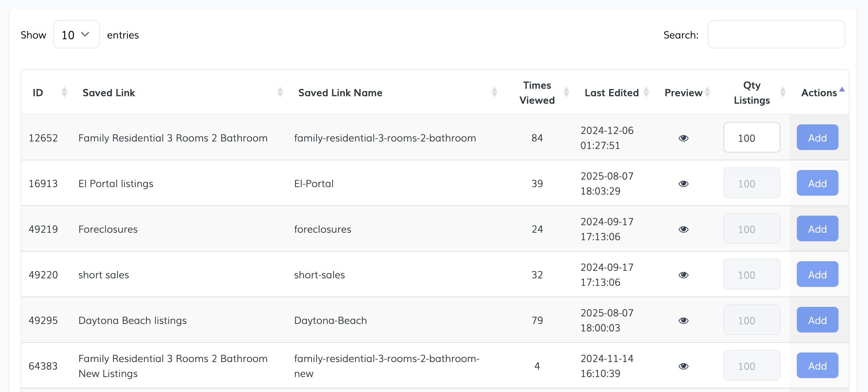Sort by Times Viewed column
Image resolution: width=868 pixels, height=392 pixels.
tap(537, 93)
